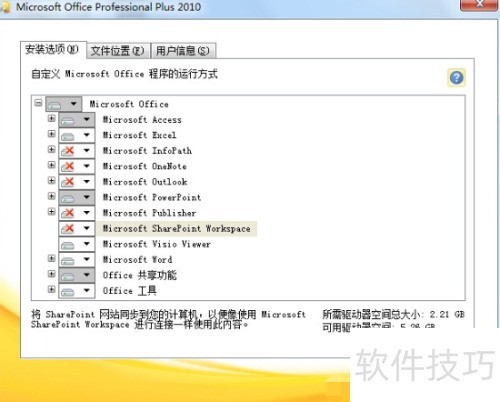Switch to the 文件位置 tab
The width and height of the screenshot is (500, 402).
[x=118, y=51]
